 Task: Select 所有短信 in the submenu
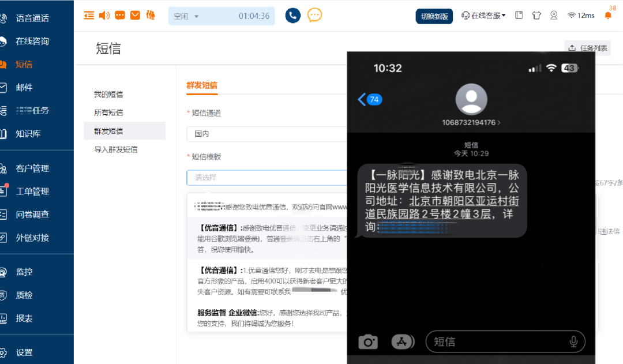(108, 112)
